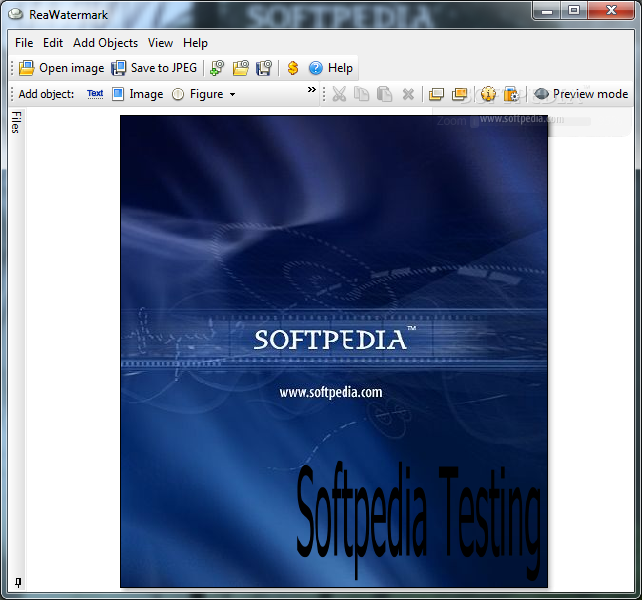Add an Image object via the blue square icon

click(x=118, y=94)
